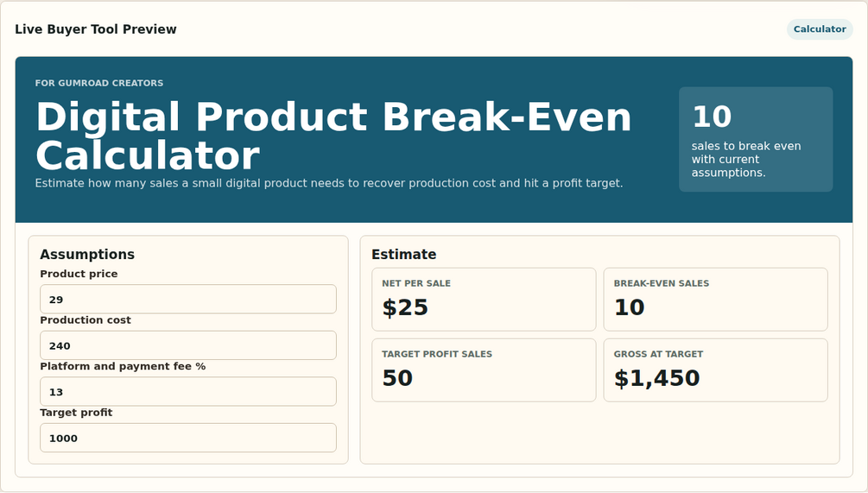Click the Target Profit Sales card

click(x=484, y=370)
